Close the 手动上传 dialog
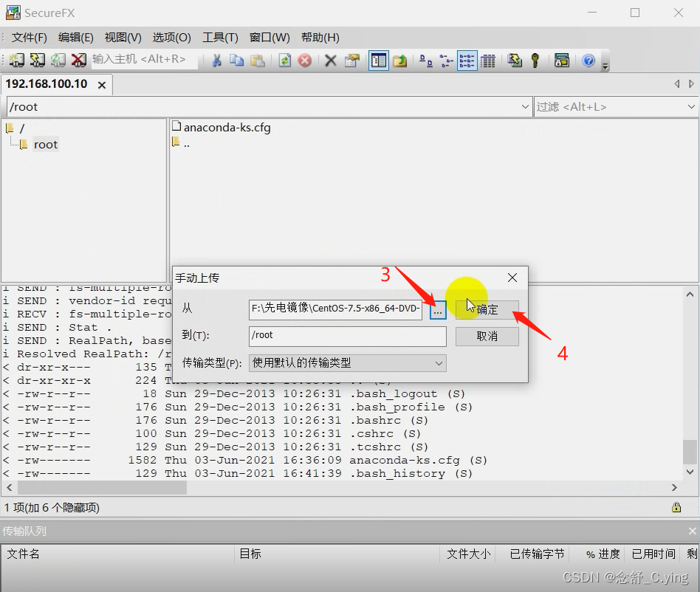The width and height of the screenshot is (700, 592). pyautogui.click(x=512, y=278)
